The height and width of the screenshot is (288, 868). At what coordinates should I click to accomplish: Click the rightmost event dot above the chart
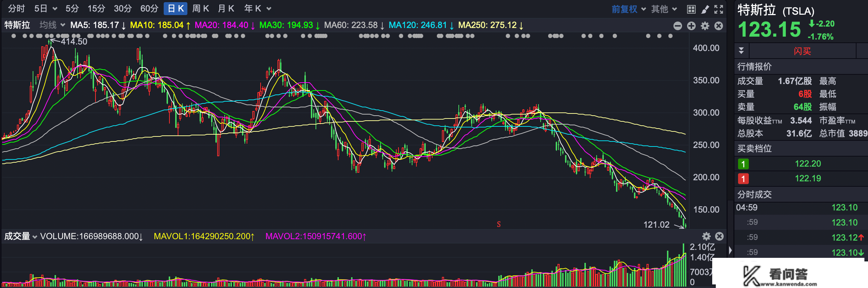tap(670, 36)
